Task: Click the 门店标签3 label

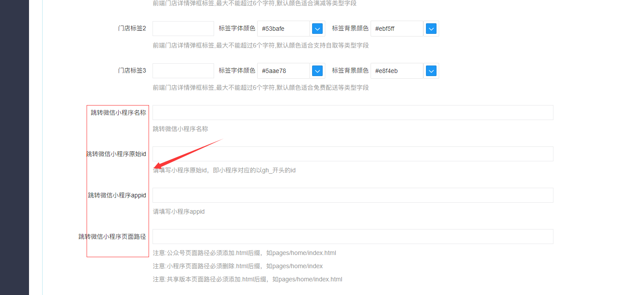Action: click(x=132, y=71)
